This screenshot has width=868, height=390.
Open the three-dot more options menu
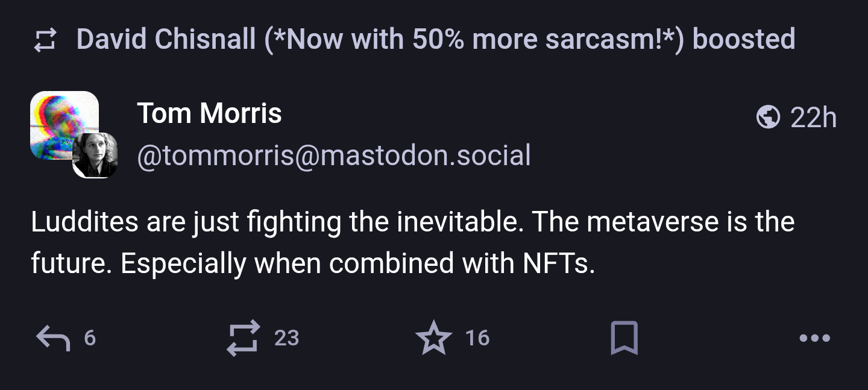[814, 338]
